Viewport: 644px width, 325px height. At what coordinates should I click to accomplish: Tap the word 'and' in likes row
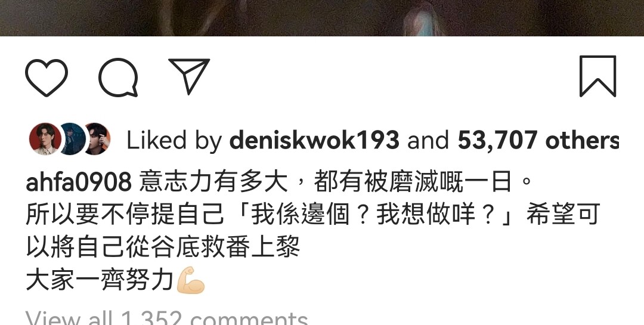(428, 141)
